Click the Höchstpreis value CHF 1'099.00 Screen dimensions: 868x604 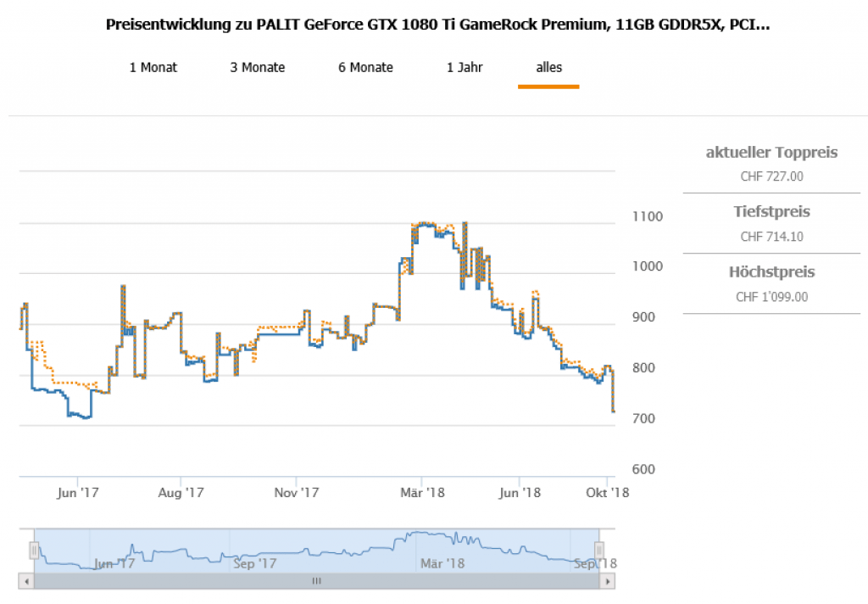(x=771, y=297)
